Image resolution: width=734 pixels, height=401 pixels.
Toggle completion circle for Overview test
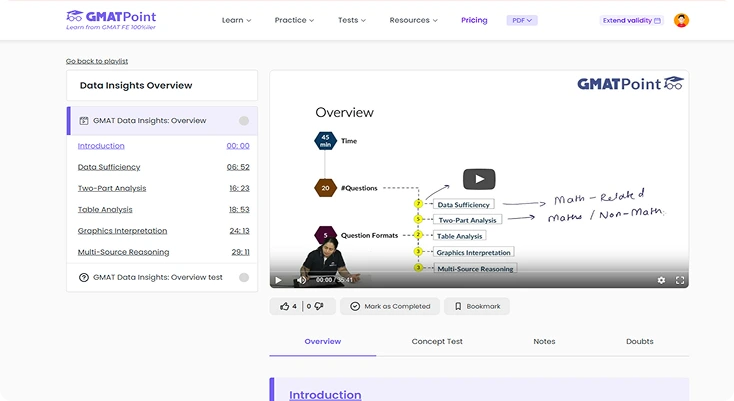pos(244,277)
